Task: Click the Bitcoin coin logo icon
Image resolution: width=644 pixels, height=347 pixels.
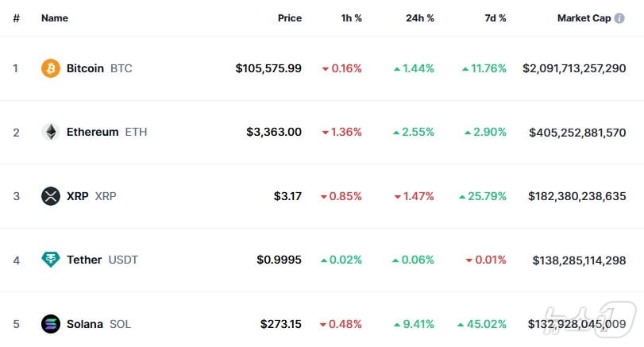Action: click(x=51, y=68)
